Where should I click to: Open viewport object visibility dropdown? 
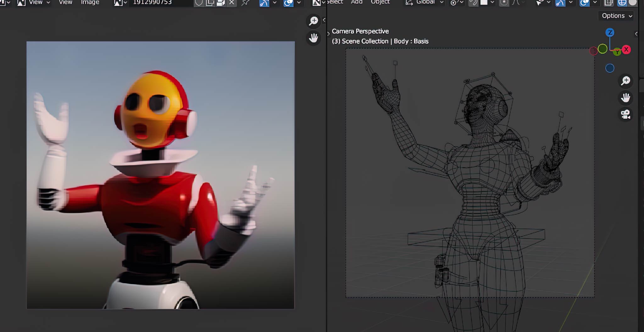[543, 3]
